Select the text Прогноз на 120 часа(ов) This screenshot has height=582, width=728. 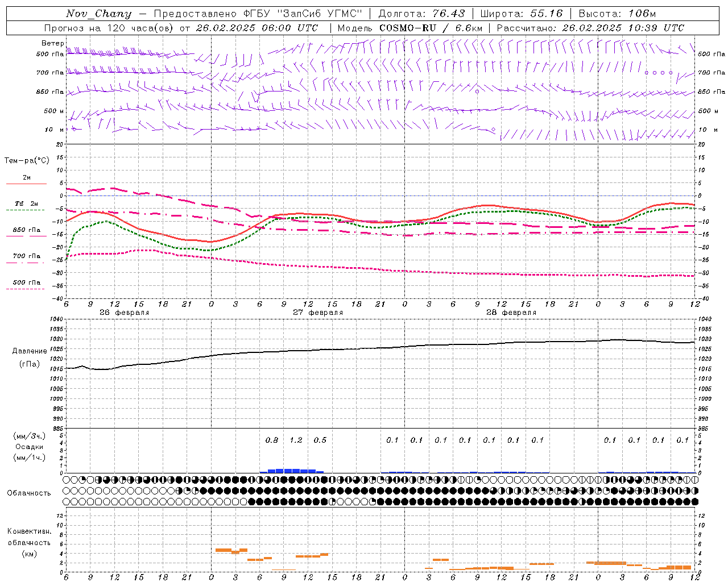click(109, 28)
